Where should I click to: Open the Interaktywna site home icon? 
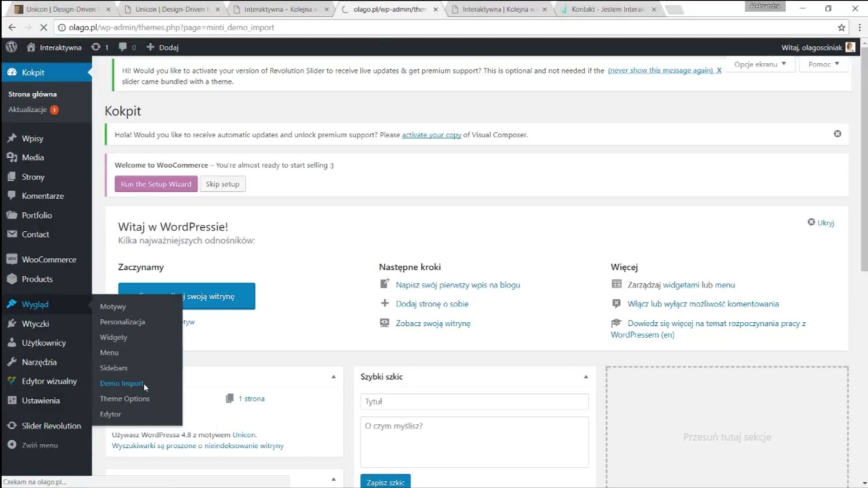click(x=31, y=47)
